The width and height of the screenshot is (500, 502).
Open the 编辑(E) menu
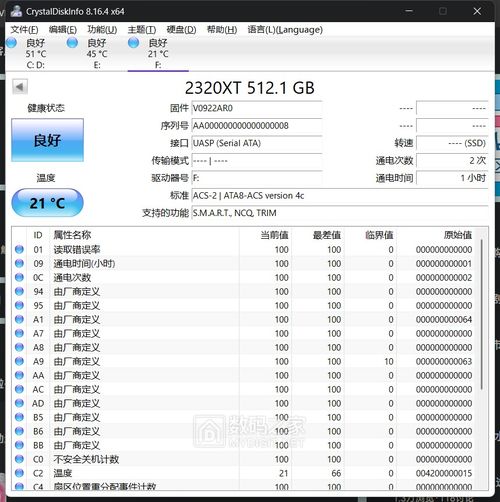point(63,30)
